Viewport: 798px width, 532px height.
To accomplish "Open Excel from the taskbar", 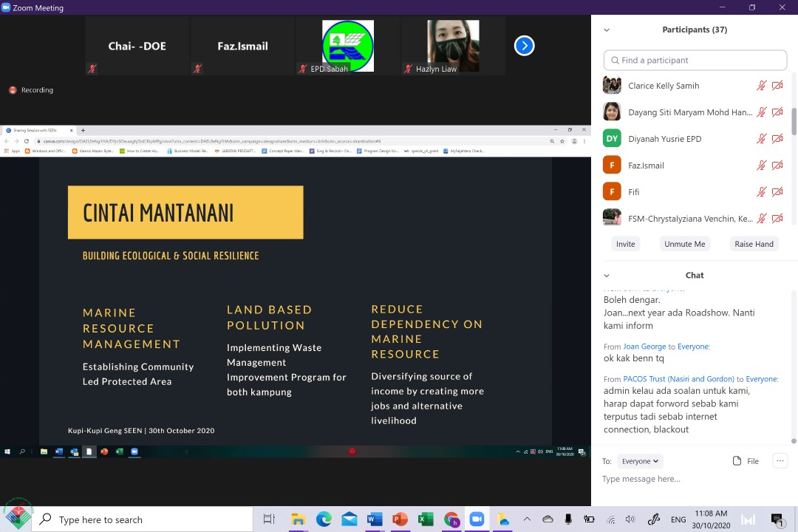I will [x=426, y=519].
